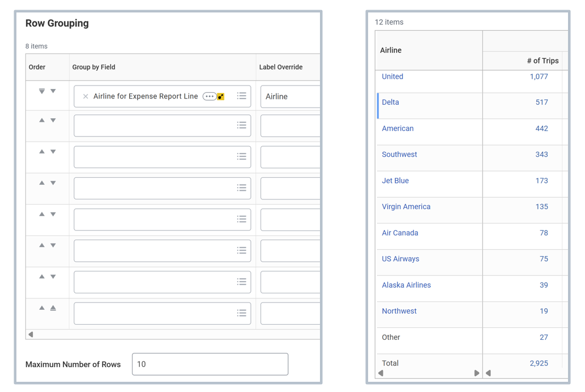This screenshot has width=585, height=392.
Task: Open the Alaska Airlines link
Action: pyautogui.click(x=406, y=286)
